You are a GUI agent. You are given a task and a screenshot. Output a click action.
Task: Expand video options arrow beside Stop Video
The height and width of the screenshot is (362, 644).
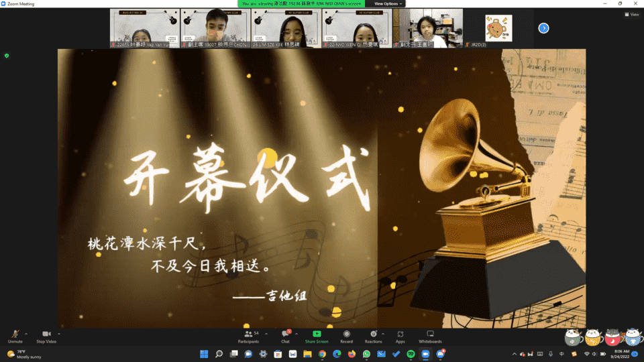point(59,334)
